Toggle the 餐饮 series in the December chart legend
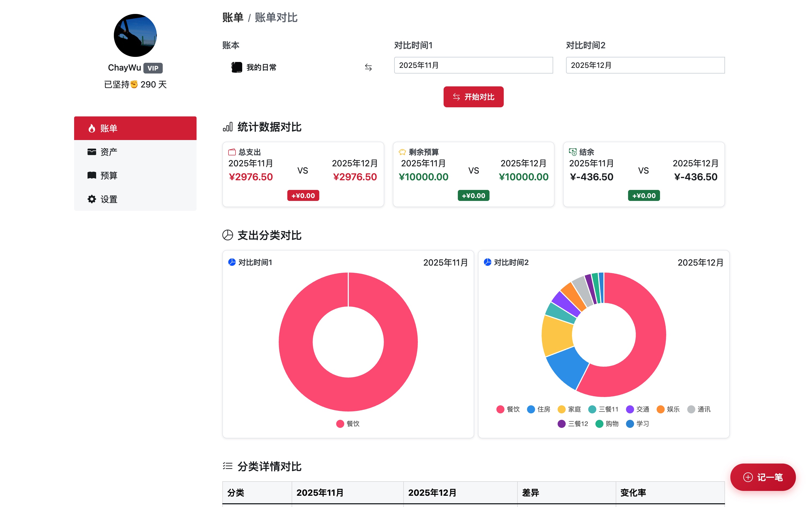Viewport: 812px width, 507px height. tap(508, 409)
